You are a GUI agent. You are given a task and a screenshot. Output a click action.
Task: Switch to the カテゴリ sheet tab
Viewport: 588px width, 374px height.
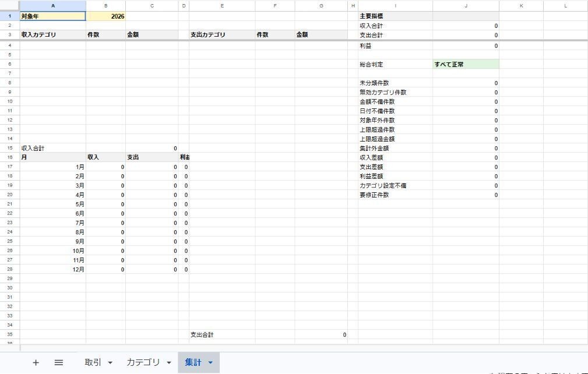point(143,362)
